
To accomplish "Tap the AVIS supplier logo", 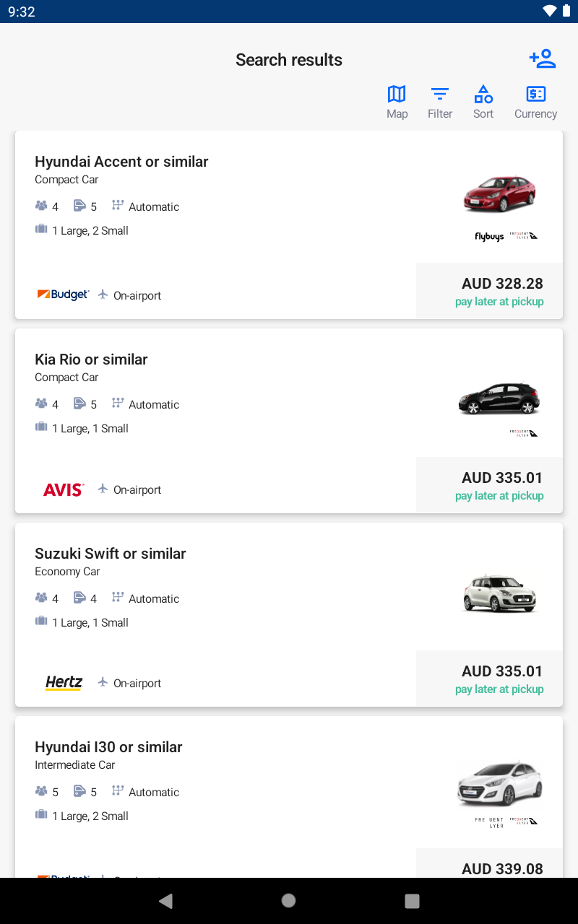I will [x=64, y=489].
